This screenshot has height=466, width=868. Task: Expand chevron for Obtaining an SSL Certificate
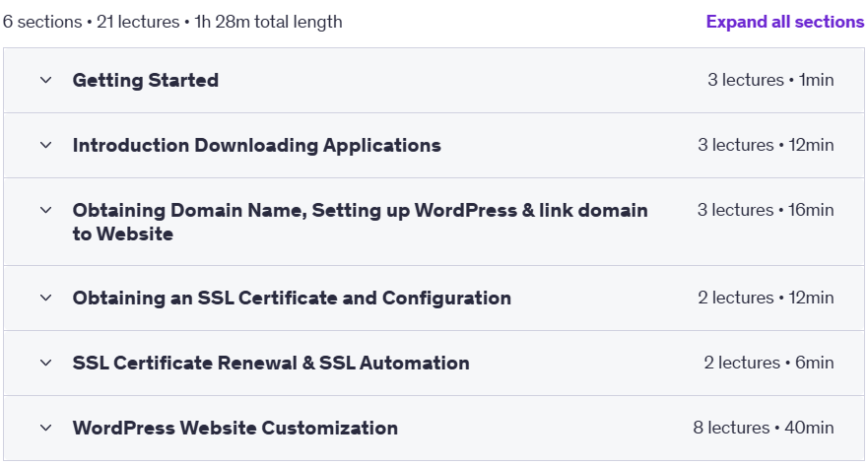point(46,298)
